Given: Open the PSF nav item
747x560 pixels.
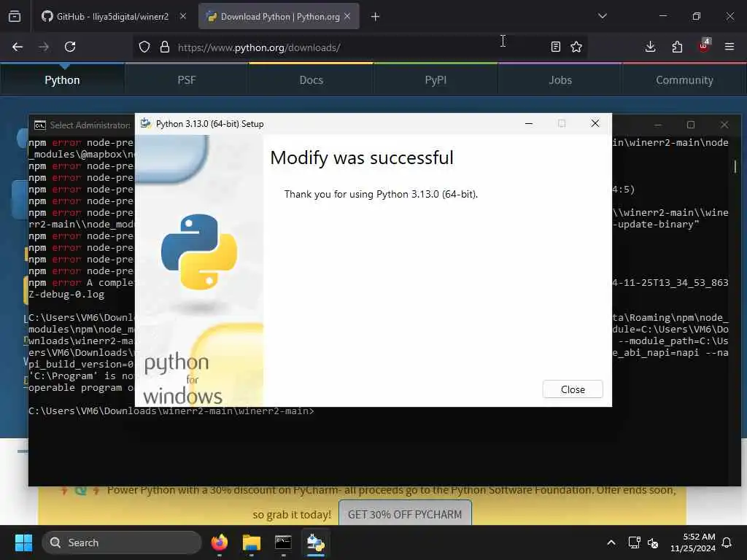Looking at the screenshot, I should 187,80.
